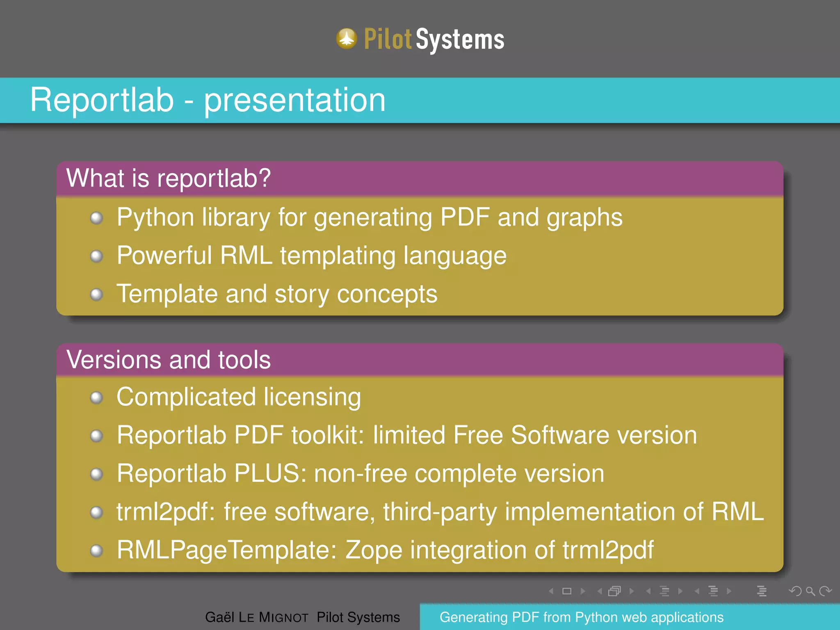Viewport: 840px width, 630px height.
Task: Click the go-back curved arrow icon
Action: [x=795, y=591]
